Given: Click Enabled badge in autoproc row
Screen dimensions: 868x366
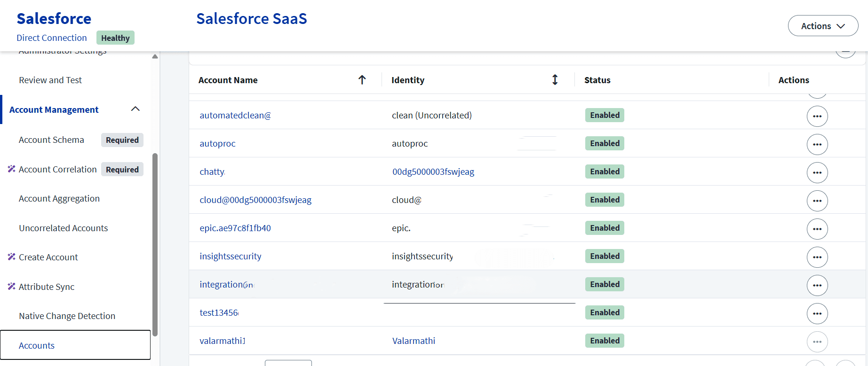Looking at the screenshot, I should 605,143.
